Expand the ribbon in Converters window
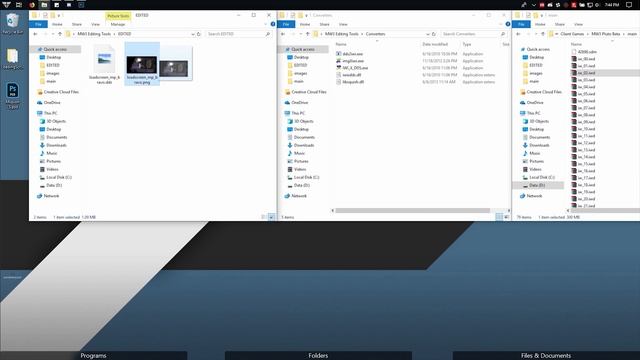The width and height of the screenshot is (640, 360). tap(501, 24)
